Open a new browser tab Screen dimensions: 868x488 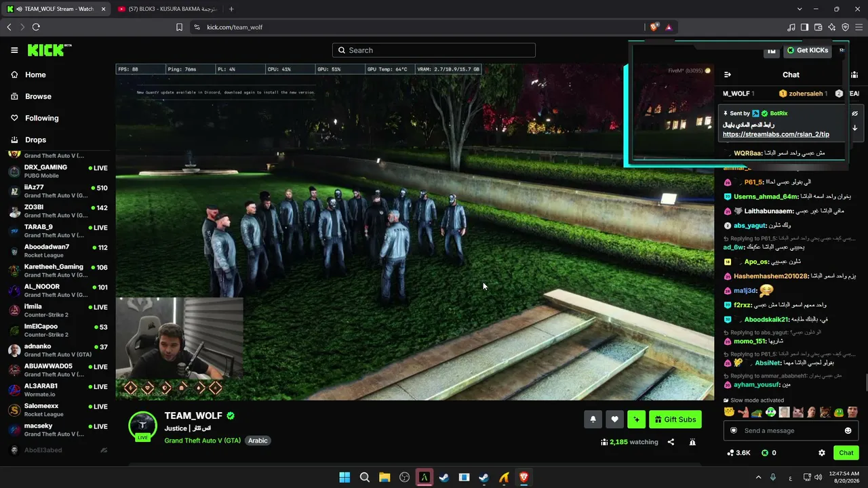coord(231,9)
